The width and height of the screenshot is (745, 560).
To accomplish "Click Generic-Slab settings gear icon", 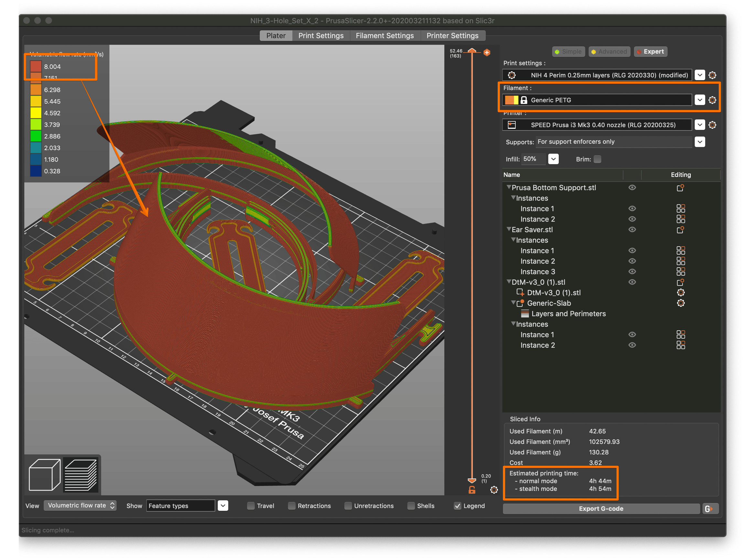I will (x=681, y=303).
